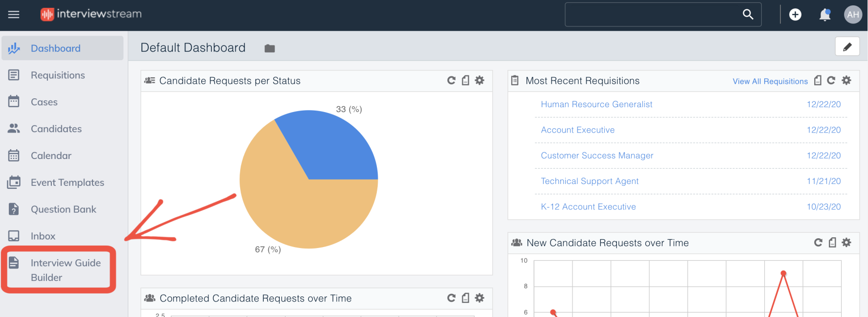Open settings gear for New Candidate Requests over Time
This screenshot has width=868, height=317.
(x=846, y=242)
